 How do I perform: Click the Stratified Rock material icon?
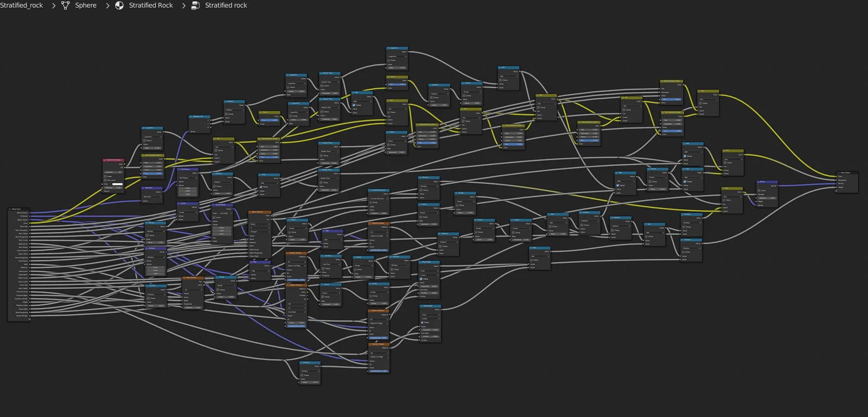(119, 5)
